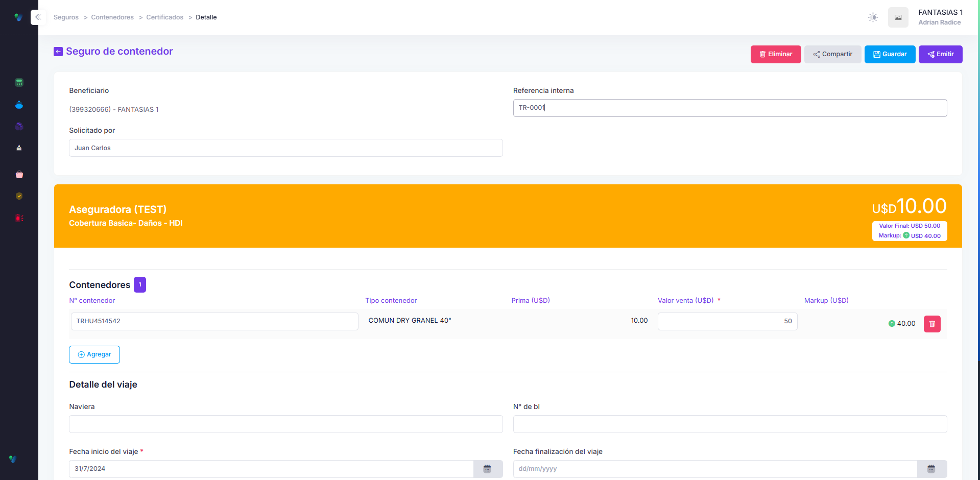Click the Tipo contenedor column header
The width and height of the screenshot is (980, 480).
[391, 301]
